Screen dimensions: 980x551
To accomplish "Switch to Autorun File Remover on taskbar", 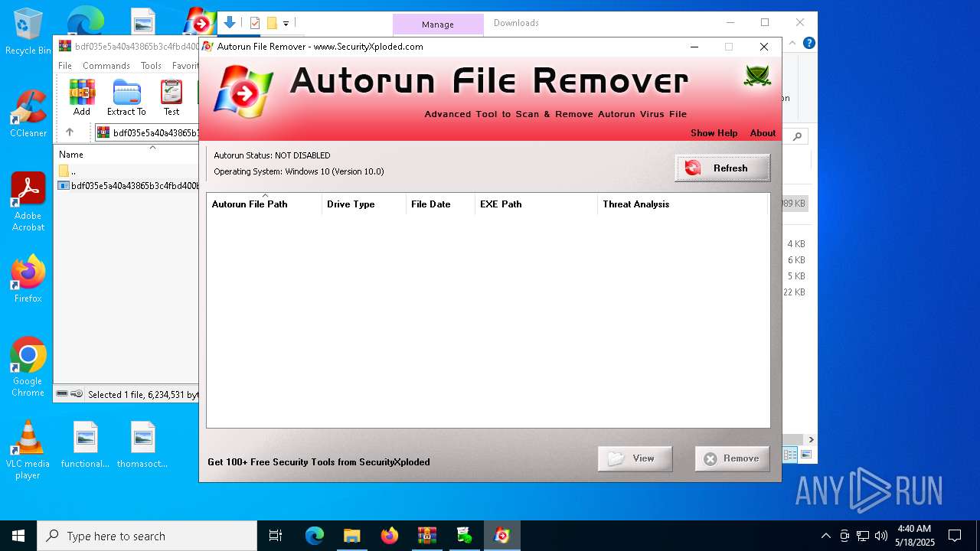I will [502, 536].
